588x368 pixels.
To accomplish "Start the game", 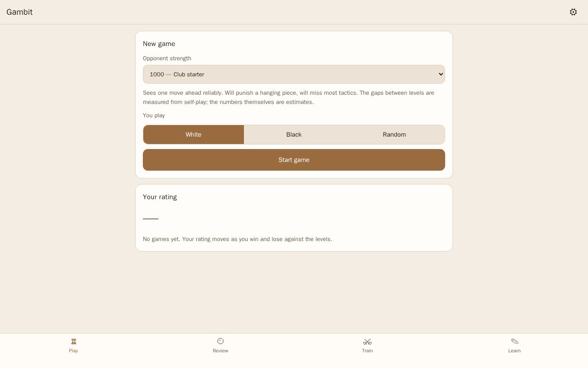I will point(294,160).
